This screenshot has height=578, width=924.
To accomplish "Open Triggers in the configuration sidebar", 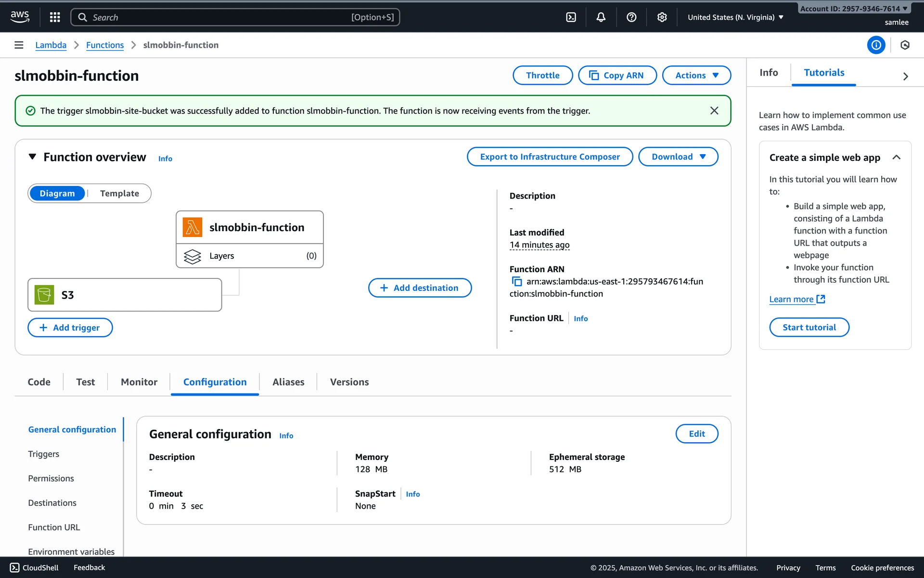I will (44, 454).
